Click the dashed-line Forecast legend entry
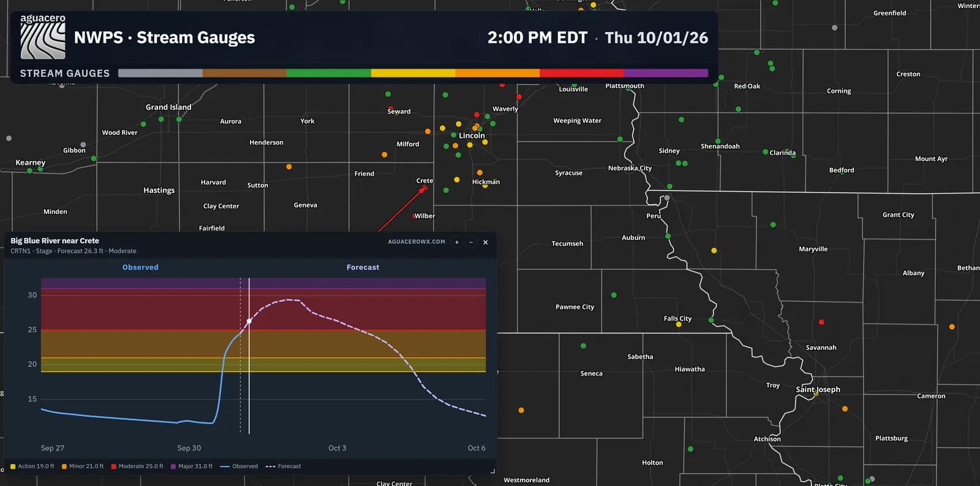Viewport: 980px width, 486px height. [x=284, y=466]
